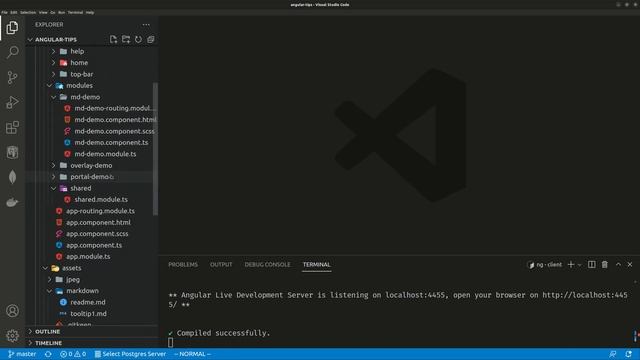Collapse the modules folder
The width and height of the screenshot is (640, 360).
[79, 85]
